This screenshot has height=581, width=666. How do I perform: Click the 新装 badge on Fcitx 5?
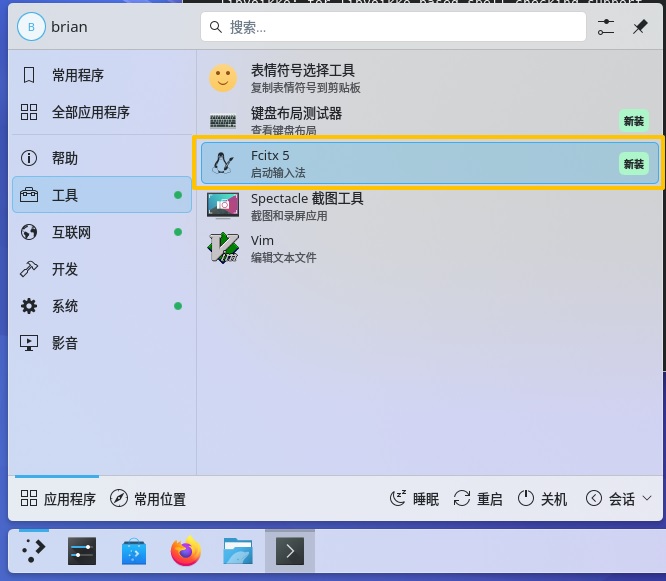(634, 164)
